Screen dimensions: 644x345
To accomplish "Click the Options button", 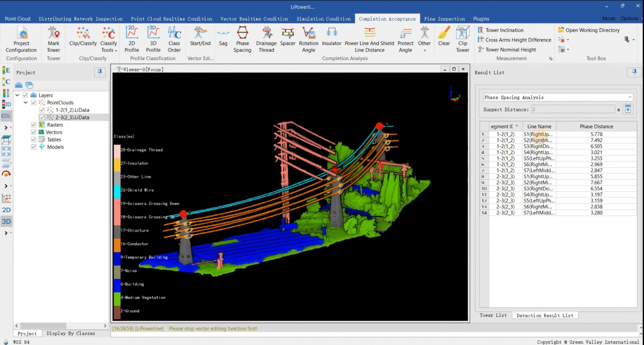I will pyautogui.click(x=630, y=18).
